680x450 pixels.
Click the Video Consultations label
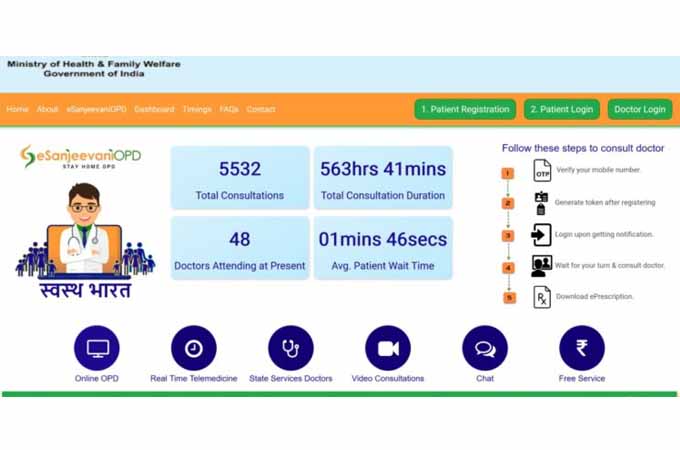(x=388, y=378)
